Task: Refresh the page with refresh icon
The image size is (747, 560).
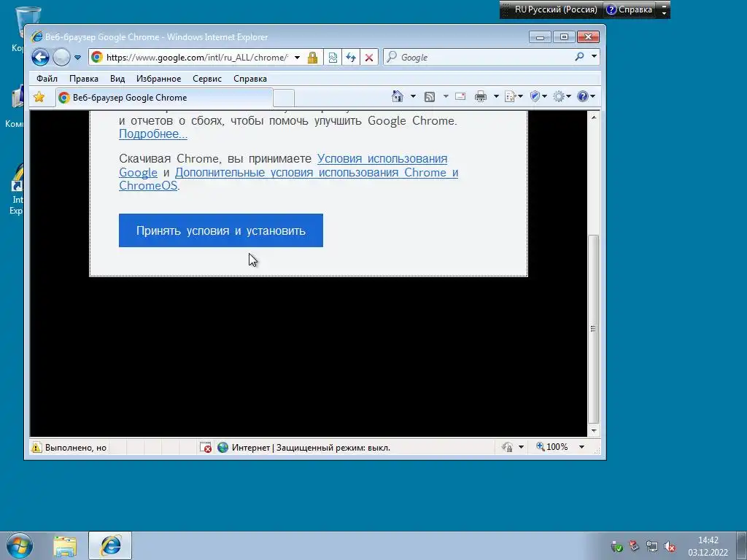Action: pyautogui.click(x=351, y=58)
